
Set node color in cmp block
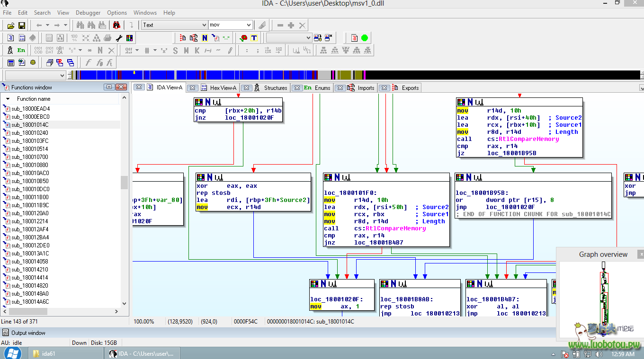199,102
